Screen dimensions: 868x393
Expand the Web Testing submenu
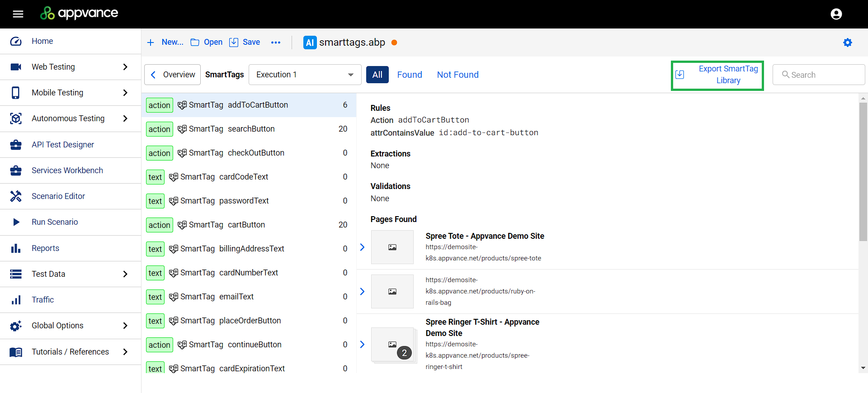click(x=125, y=67)
